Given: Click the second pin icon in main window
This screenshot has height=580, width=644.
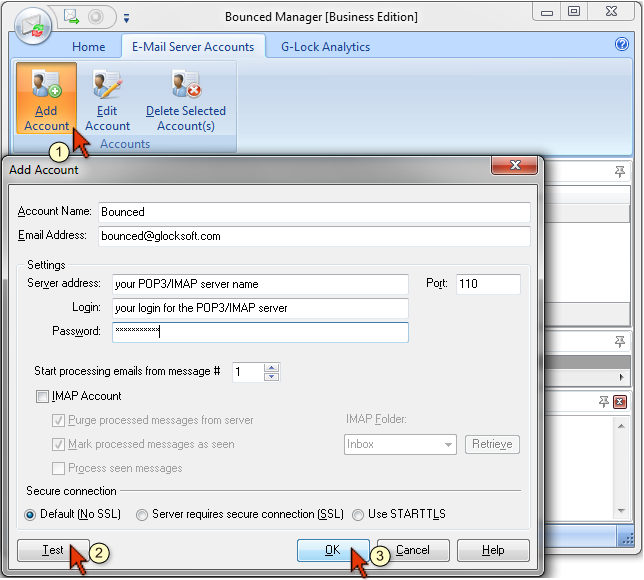Looking at the screenshot, I should tap(620, 341).
